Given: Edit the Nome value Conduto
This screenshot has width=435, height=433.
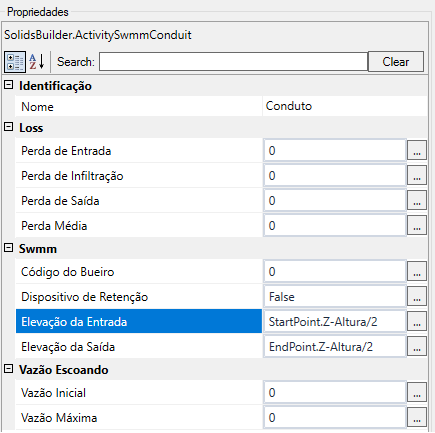Looking at the screenshot, I should pos(345,106).
